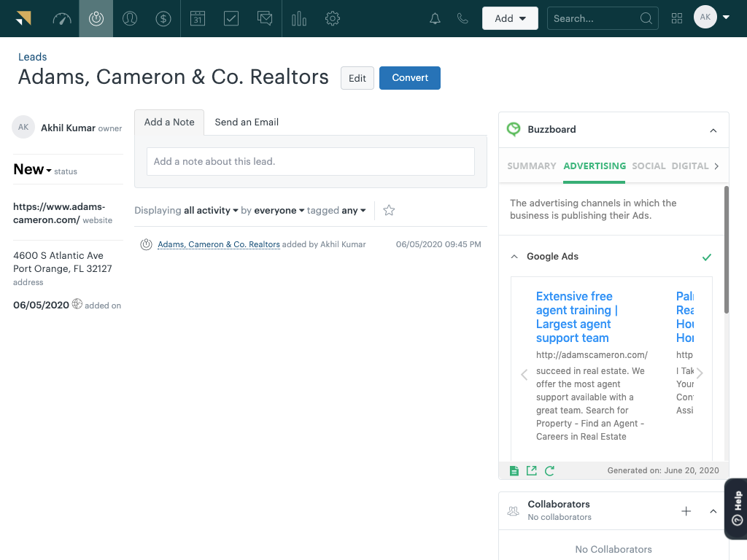
Task: Open the tasks checkmark icon
Action: tap(231, 19)
